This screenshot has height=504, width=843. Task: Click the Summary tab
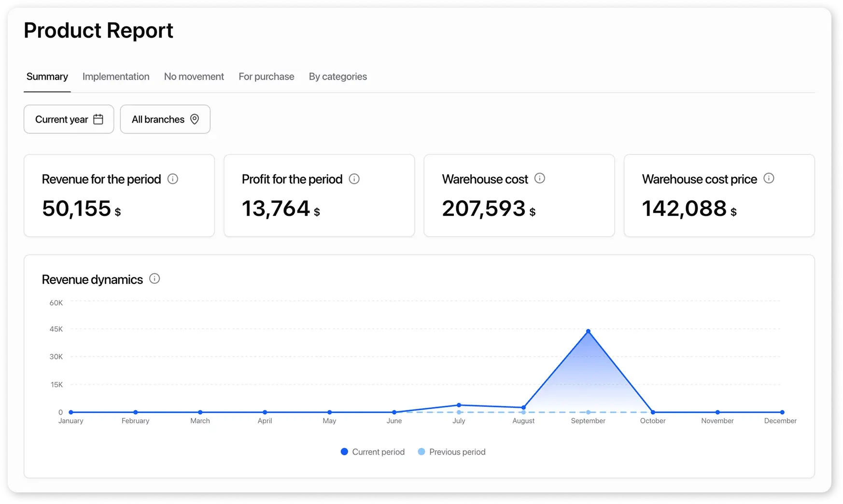[47, 76]
